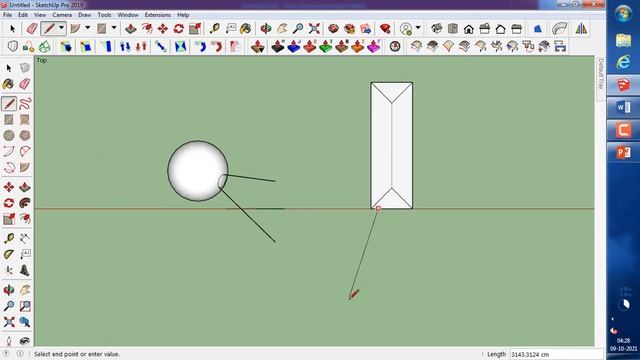Expand the Rectangle shapes dropdown arrow
Screen dimensions: 640x360
[x=114, y=29]
